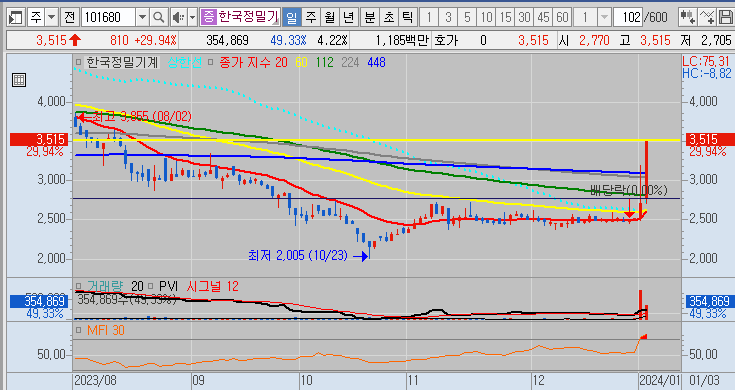Select the 분 minute chart period
The width and height of the screenshot is (735, 390).
(370, 18)
